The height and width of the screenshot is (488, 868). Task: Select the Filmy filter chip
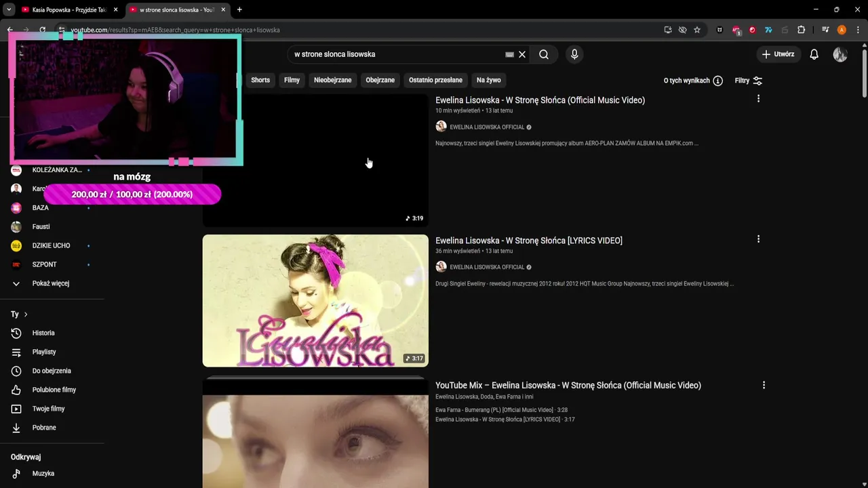coord(292,80)
